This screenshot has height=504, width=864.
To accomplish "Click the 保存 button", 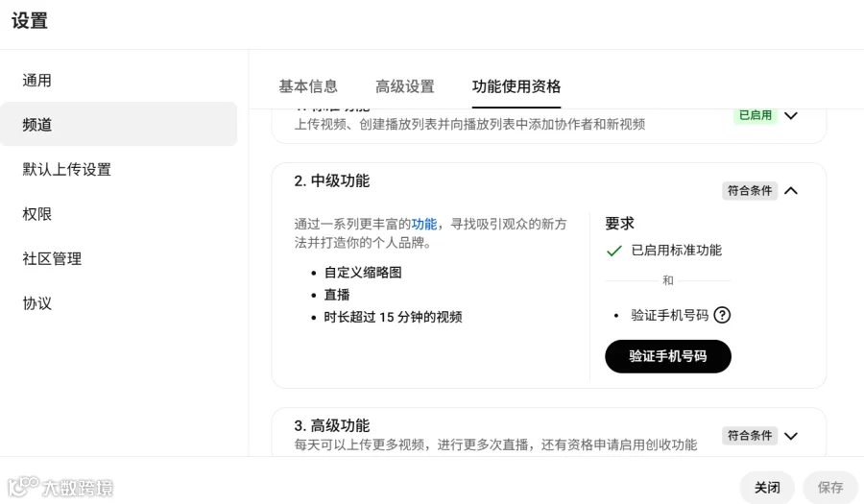I will click(829, 488).
